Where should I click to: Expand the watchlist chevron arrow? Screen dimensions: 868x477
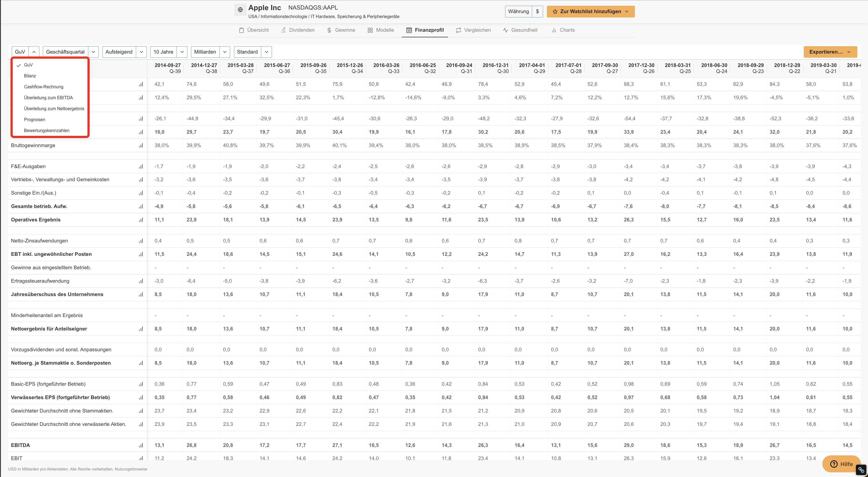pos(627,11)
